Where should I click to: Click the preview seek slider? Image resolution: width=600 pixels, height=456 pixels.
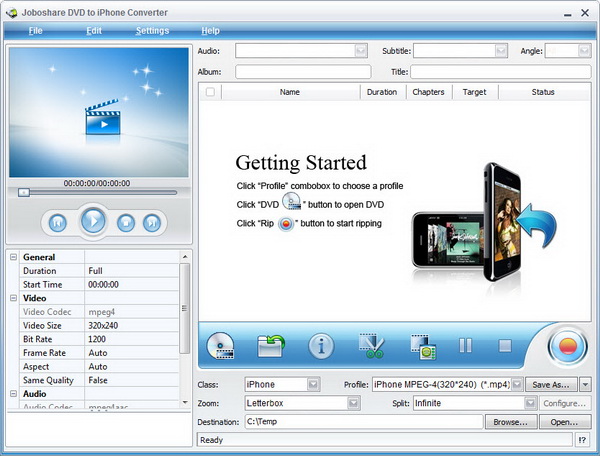[97, 192]
